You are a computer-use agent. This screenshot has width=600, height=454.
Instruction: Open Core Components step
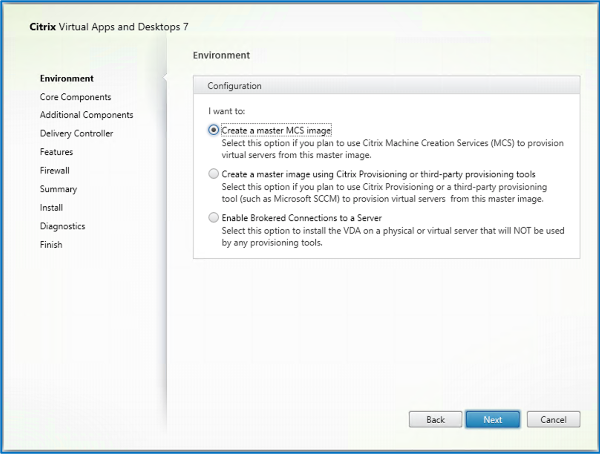click(x=75, y=97)
